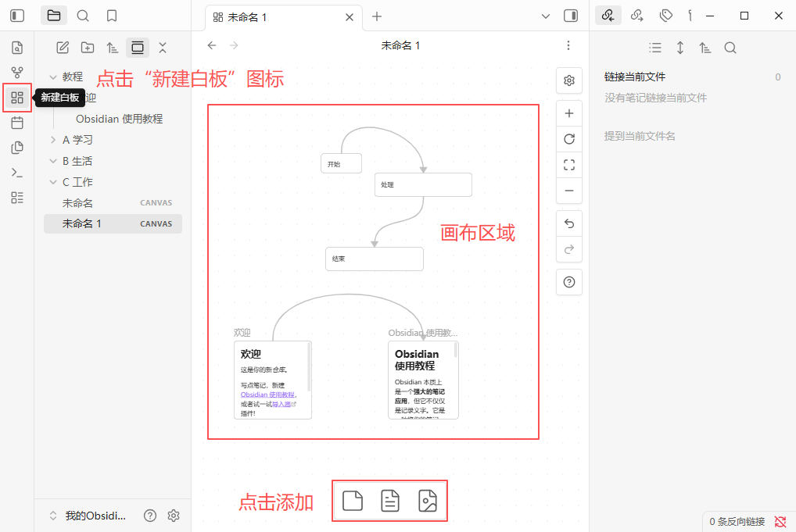Open the 未命名 canvas file
The width and height of the screenshot is (796, 532).
[113, 203]
